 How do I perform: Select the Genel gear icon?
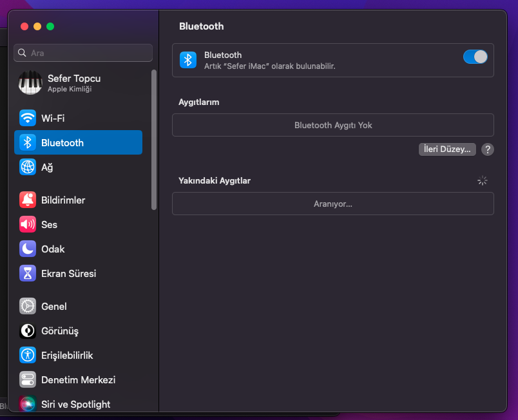coord(28,307)
